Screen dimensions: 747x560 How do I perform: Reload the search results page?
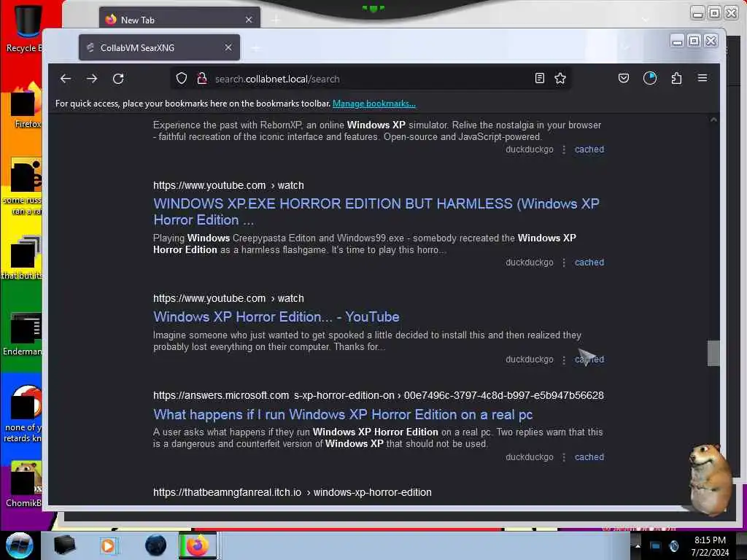[x=118, y=79]
